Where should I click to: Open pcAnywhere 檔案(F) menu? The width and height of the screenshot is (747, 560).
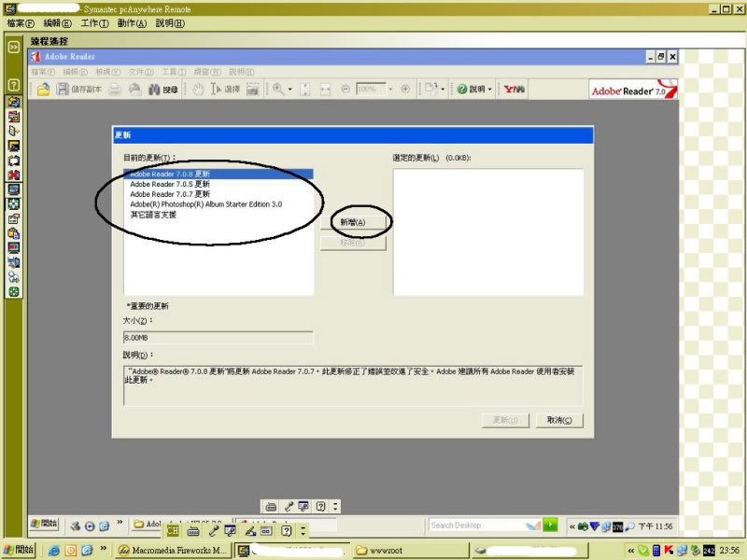click(x=21, y=23)
